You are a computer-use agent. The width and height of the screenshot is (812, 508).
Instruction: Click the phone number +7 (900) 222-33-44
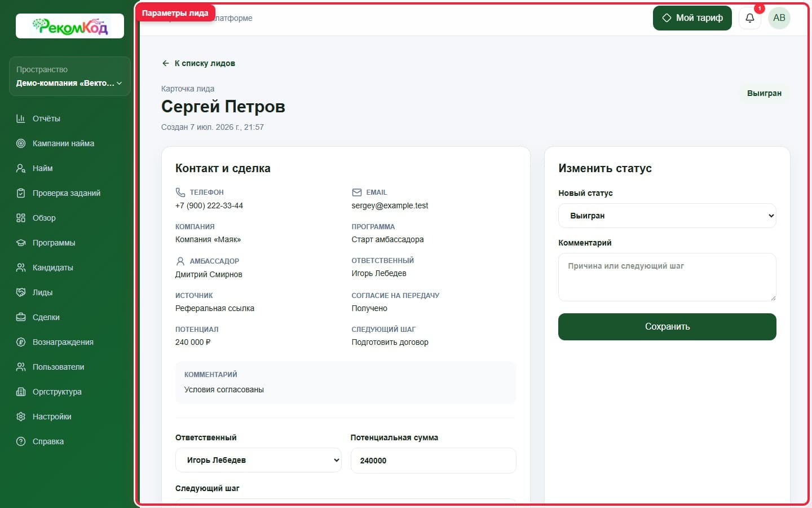209,205
